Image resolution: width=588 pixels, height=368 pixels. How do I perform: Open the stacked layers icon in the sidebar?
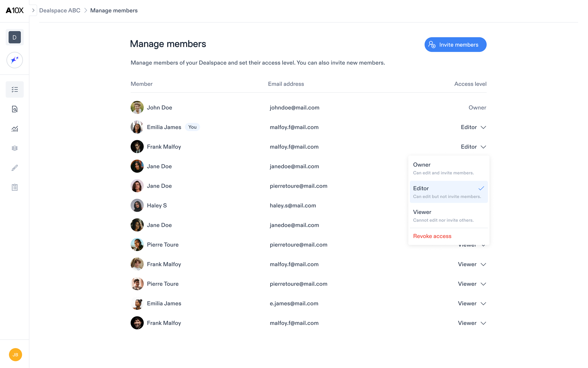[x=15, y=148]
